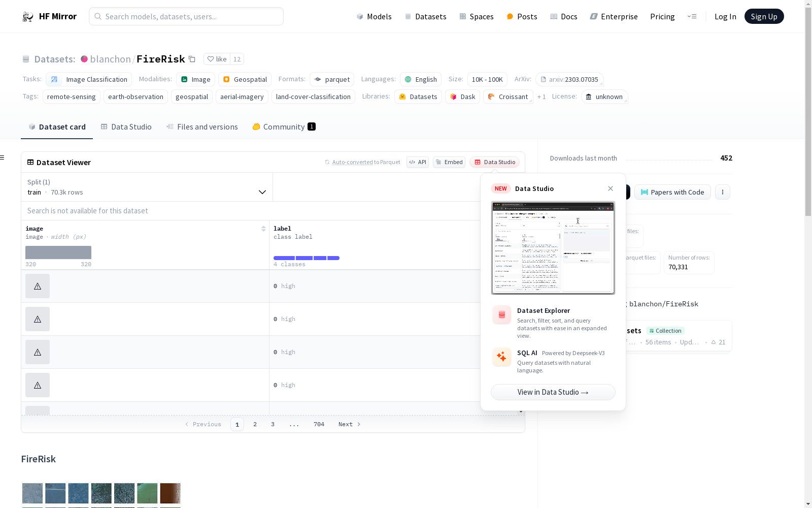Click View in Data Studio button
The height and width of the screenshot is (508, 812).
pos(553,392)
